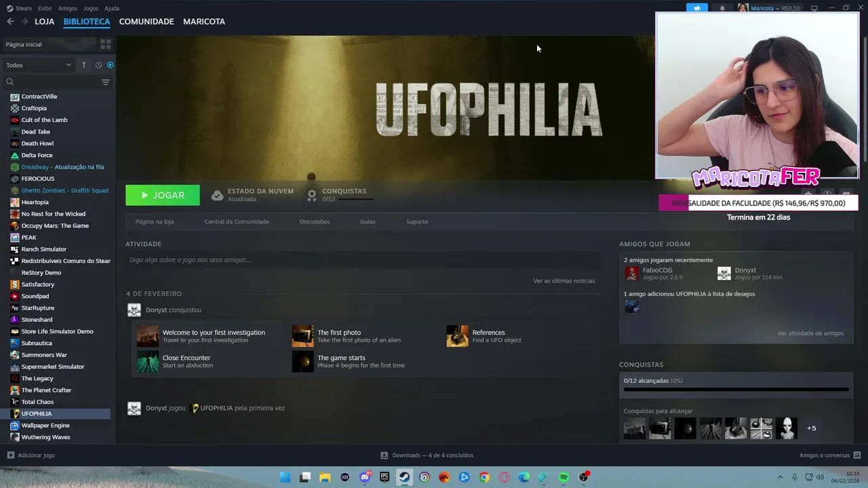Open the Welcome to your first investigation achievement
The width and height of the screenshot is (868, 488).
[201, 336]
